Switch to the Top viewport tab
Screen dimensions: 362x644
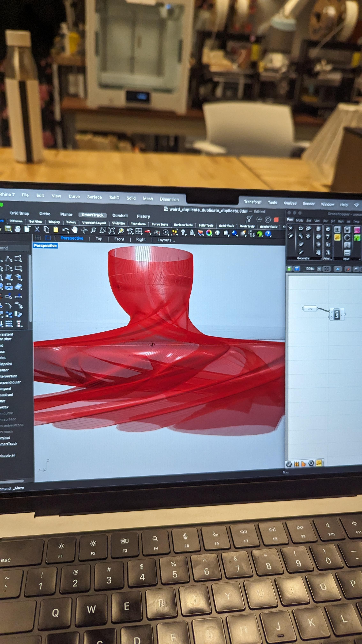click(99, 239)
